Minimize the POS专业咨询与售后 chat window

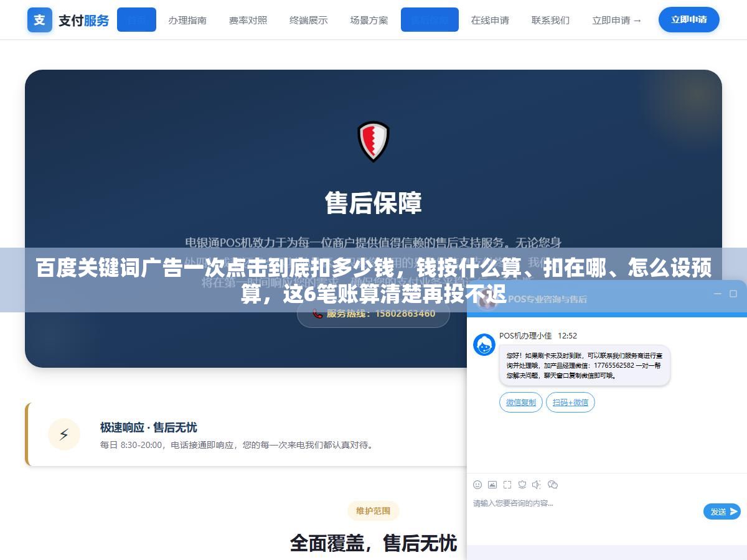point(718,294)
